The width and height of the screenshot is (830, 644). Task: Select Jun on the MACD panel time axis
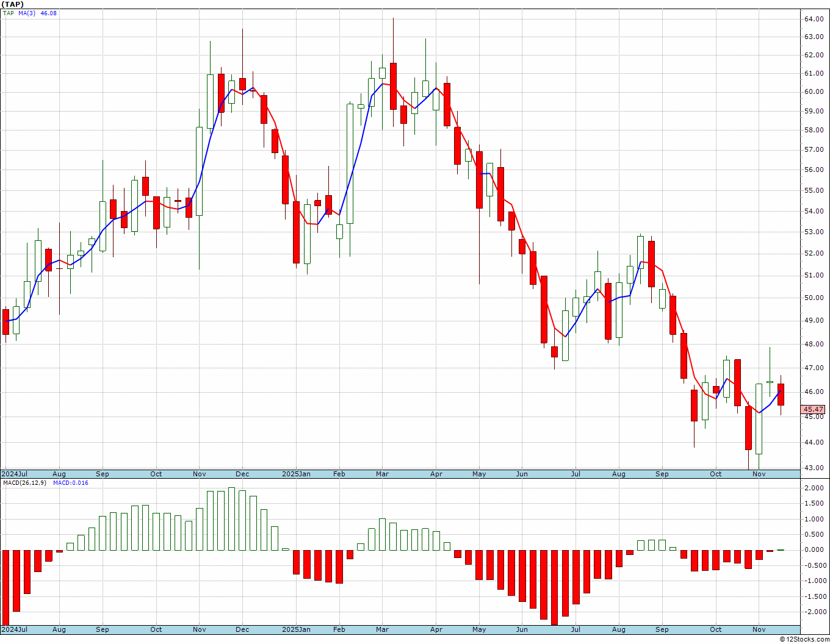[522, 629]
